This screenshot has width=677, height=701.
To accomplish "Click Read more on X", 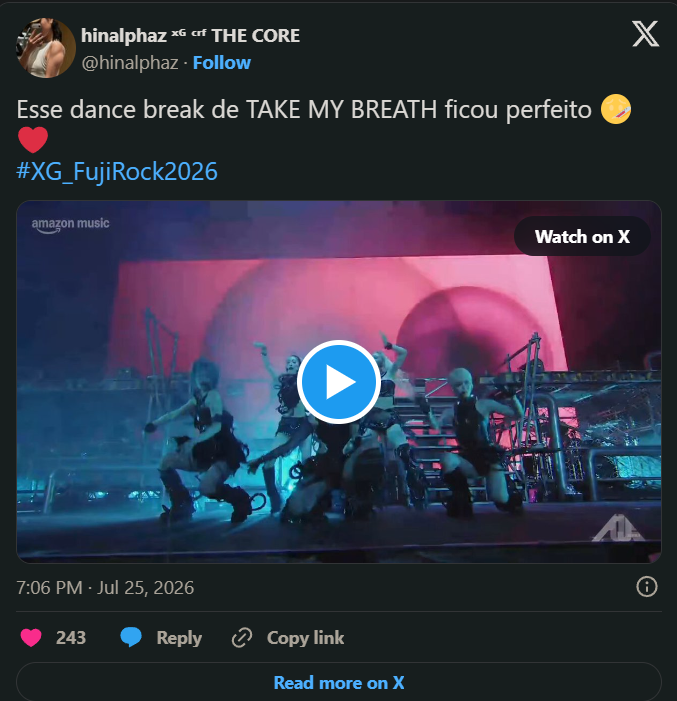I will (338, 683).
